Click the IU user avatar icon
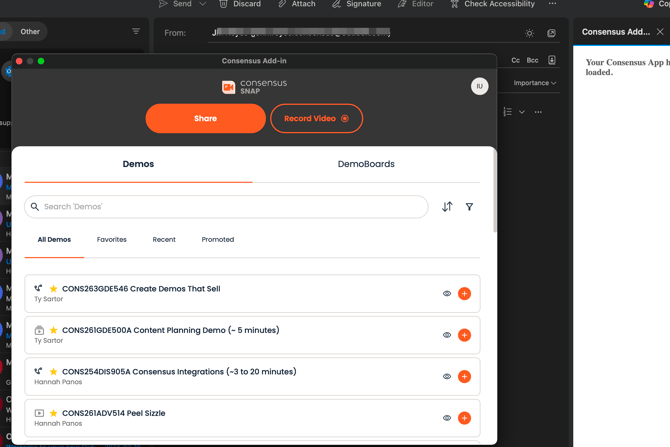 coord(479,86)
